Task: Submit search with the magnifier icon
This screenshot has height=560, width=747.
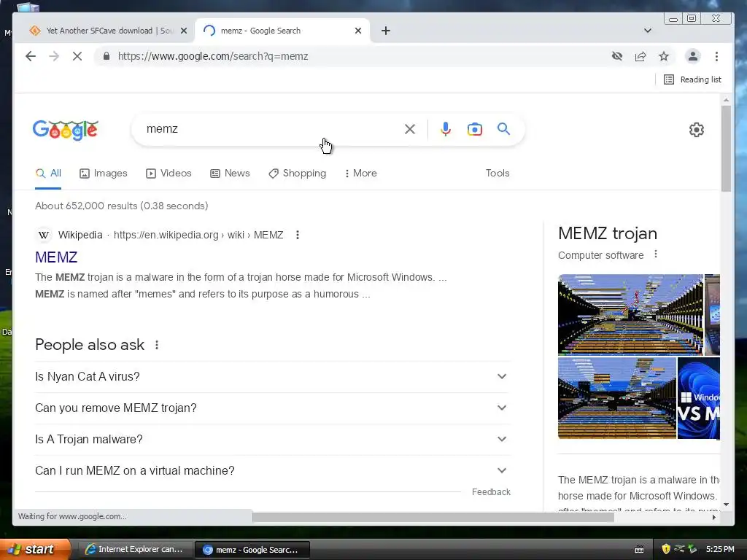Action: coord(503,129)
